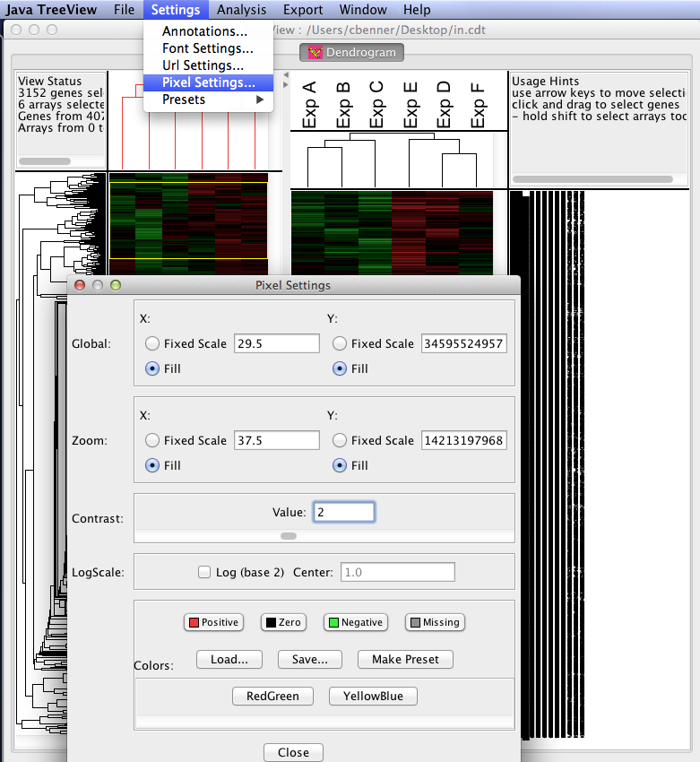Enable the Log (base 2) checkbox
The image size is (700, 762).
[x=204, y=572]
